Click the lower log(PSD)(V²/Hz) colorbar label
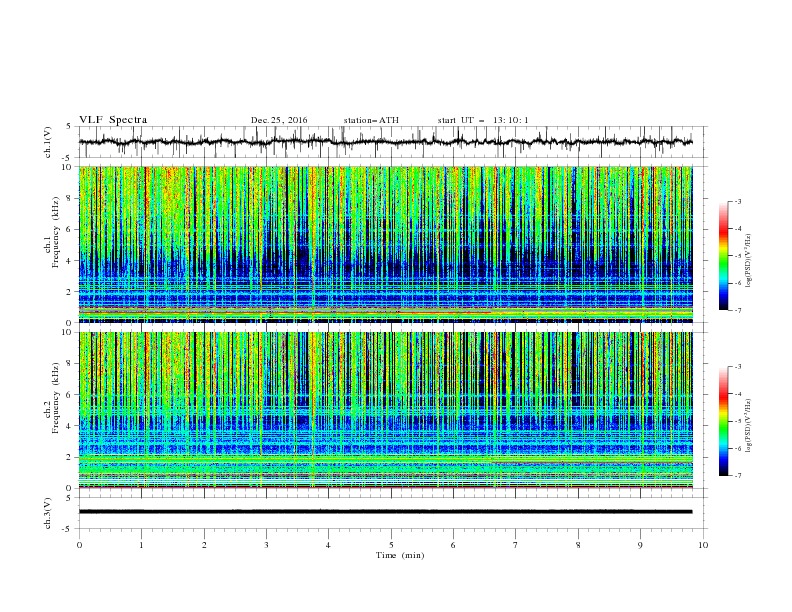This screenshot has width=792, height=612. [748, 426]
